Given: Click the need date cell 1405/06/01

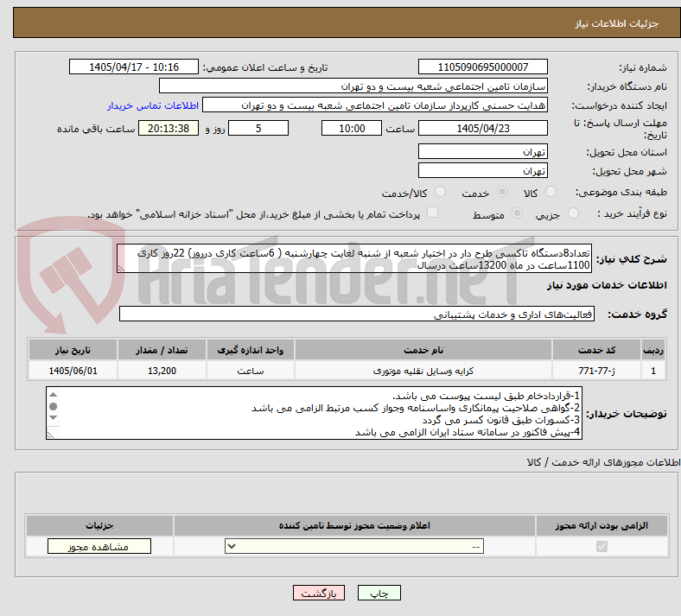Looking at the screenshot, I should (x=73, y=371).
